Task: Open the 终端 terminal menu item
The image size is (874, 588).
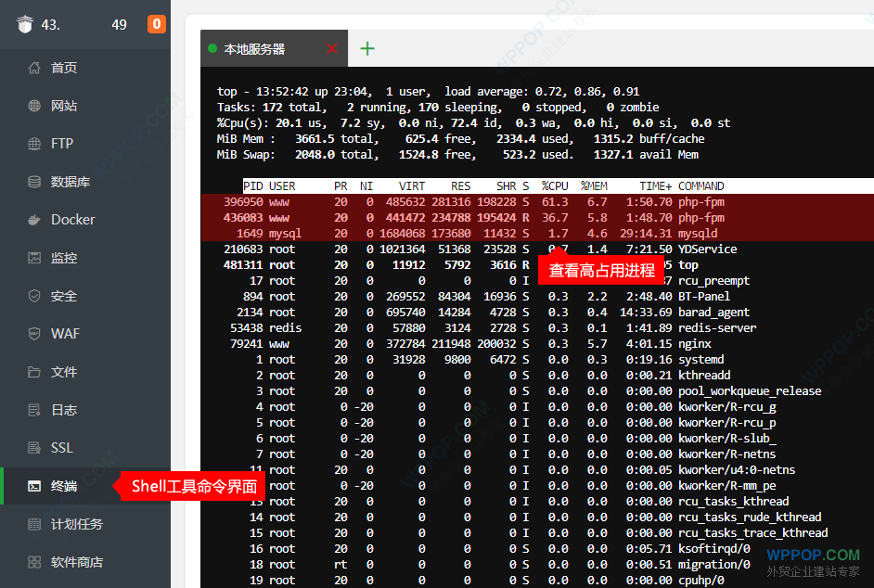Action: [63, 486]
